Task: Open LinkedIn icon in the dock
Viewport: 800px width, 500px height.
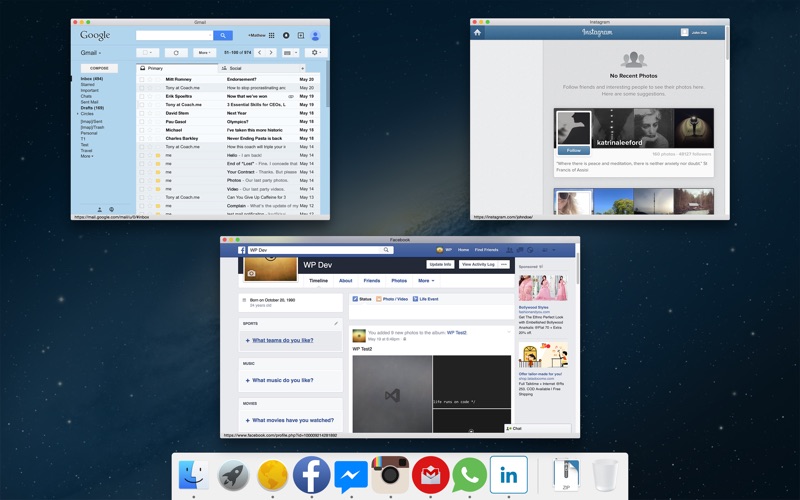Action: click(509, 475)
